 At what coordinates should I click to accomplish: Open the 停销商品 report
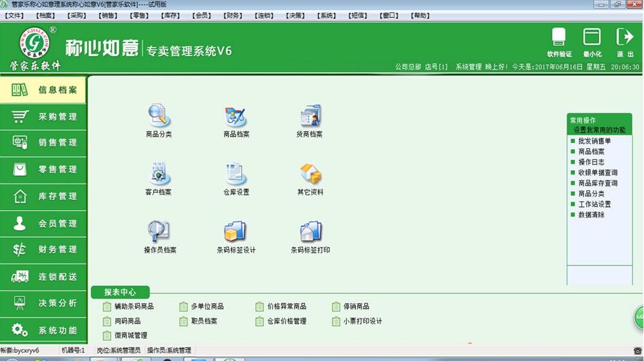click(x=351, y=306)
